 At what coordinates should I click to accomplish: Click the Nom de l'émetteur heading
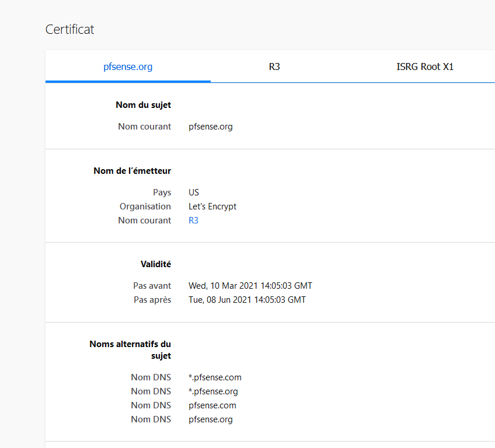click(x=133, y=171)
